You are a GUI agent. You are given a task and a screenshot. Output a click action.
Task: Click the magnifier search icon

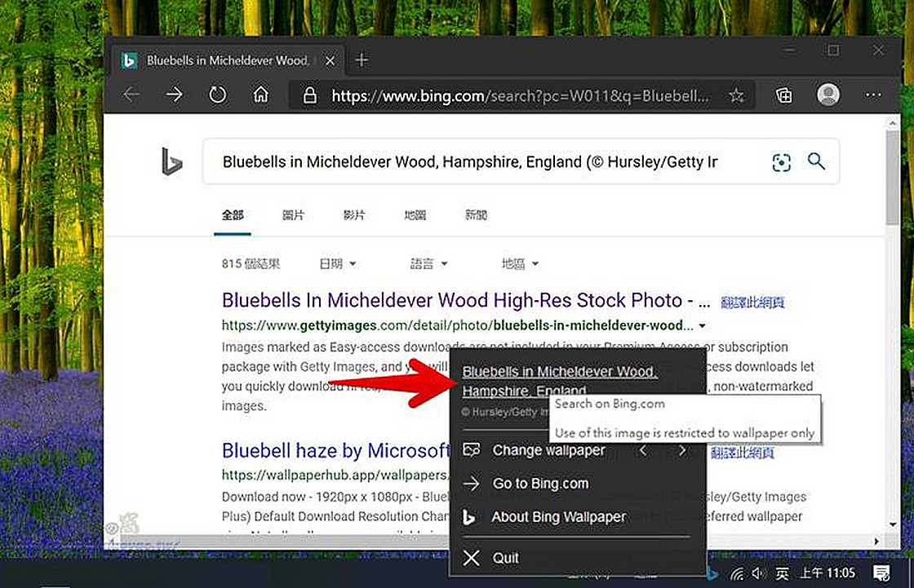tap(816, 161)
